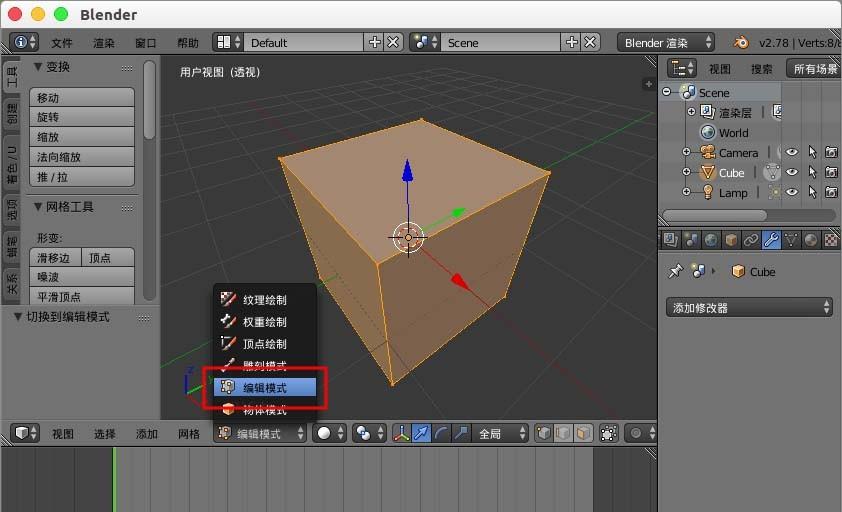Viewport: 842px width, 512px height.
Task: Toggle Lamp selectability arrow in outliner
Action: 812,192
